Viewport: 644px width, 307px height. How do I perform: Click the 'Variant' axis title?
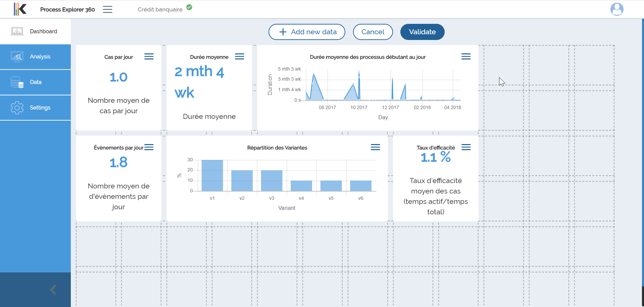[x=287, y=208]
